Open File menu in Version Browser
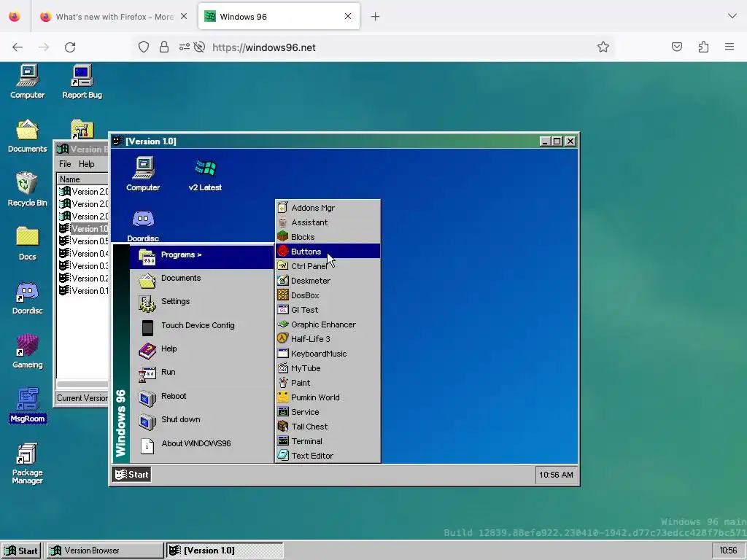 pyautogui.click(x=65, y=164)
